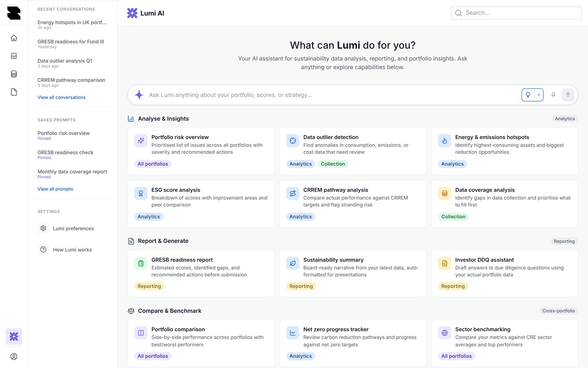Click All portfolios tag on Sector benchmarking card

456,356
